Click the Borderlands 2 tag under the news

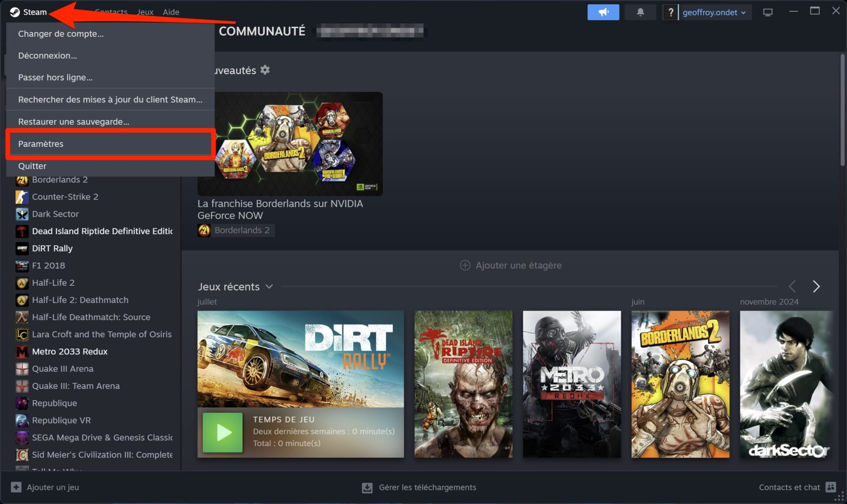click(x=236, y=230)
